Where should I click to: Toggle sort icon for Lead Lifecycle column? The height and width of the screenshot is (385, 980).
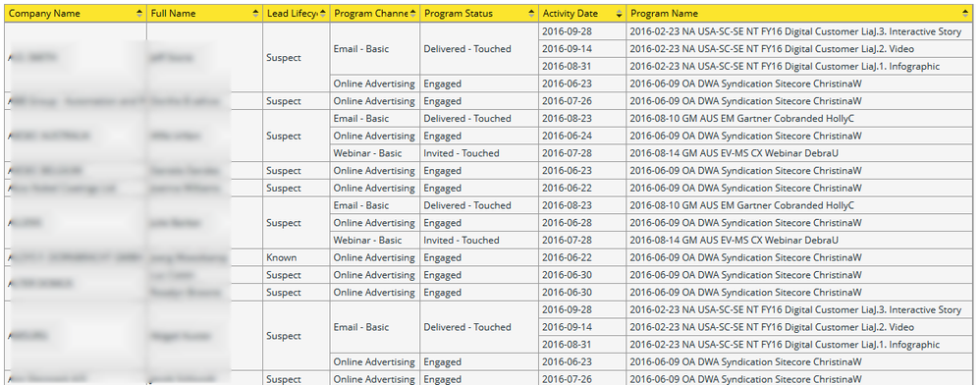tap(322, 14)
